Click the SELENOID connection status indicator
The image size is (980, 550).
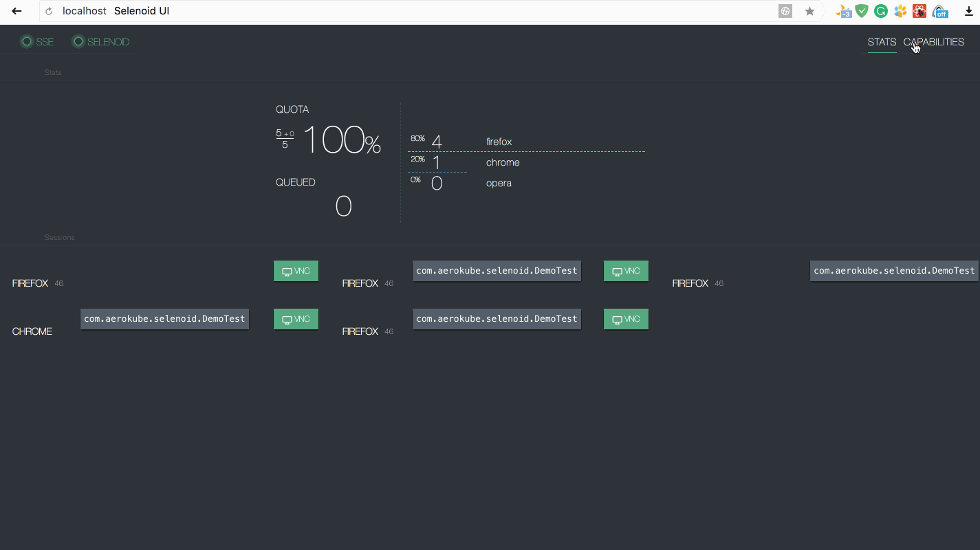[x=100, y=42]
